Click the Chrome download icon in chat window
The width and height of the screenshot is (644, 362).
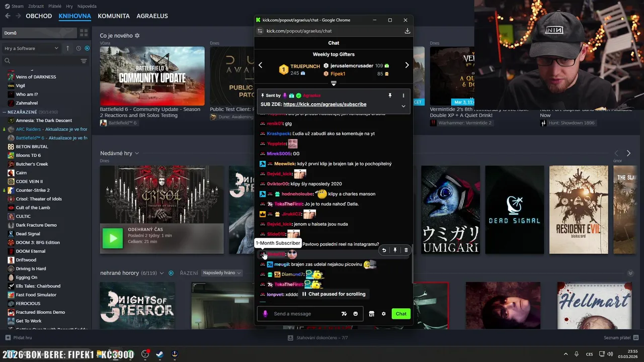point(407,31)
